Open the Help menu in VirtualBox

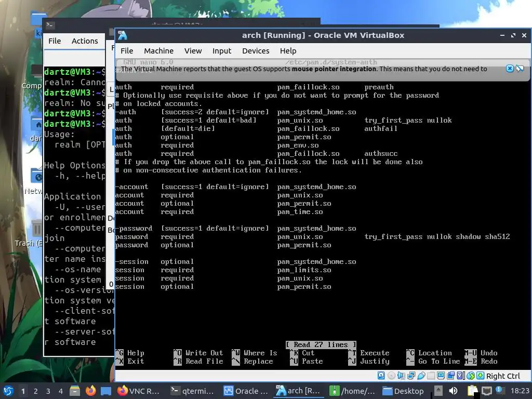click(288, 51)
